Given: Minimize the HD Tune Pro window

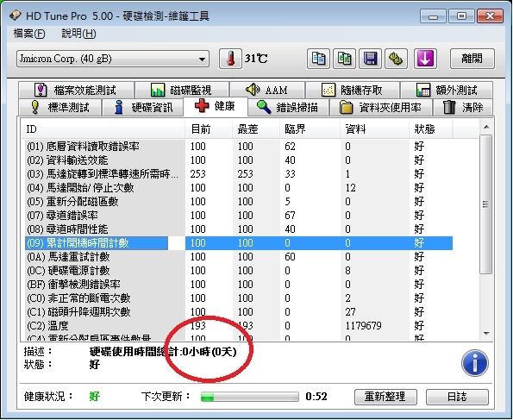Looking at the screenshot, I should [x=433, y=16].
